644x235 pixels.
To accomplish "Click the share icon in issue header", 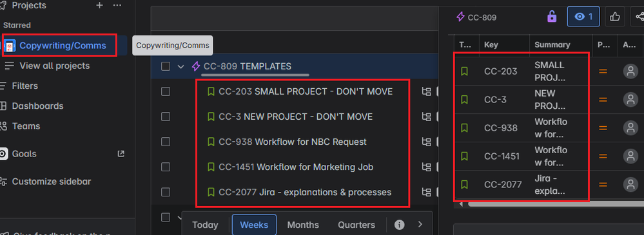I will (x=639, y=16).
